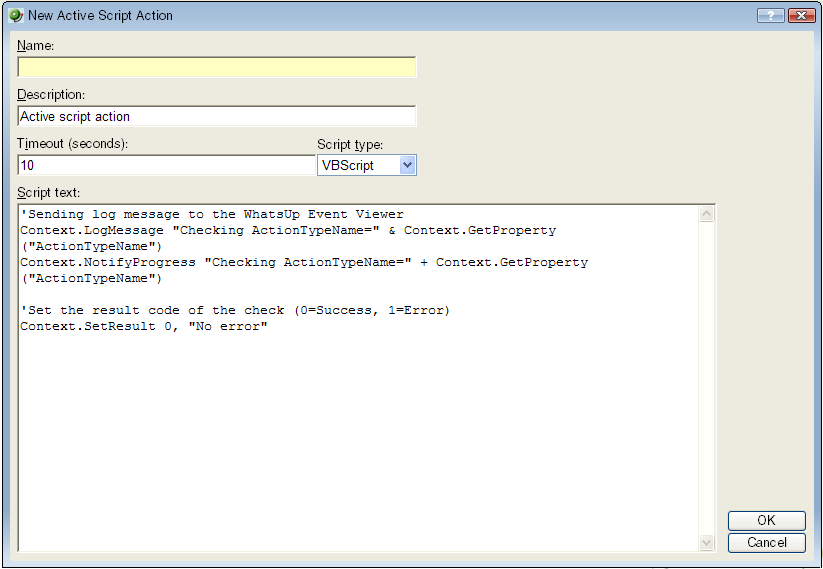This screenshot has height=569, width=823.
Task: Click the 'Sending log message' comment line
Action: [x=212, y=214]
